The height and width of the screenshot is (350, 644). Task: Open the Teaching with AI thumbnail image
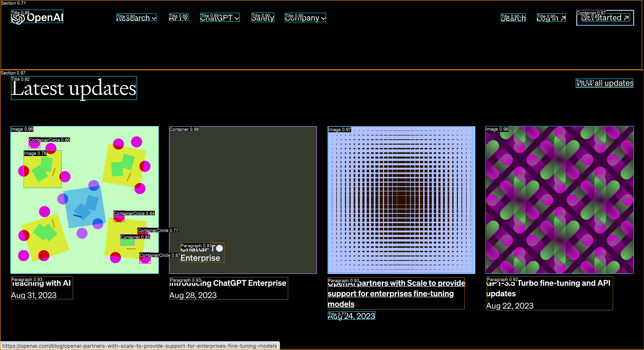coord(85,200)
